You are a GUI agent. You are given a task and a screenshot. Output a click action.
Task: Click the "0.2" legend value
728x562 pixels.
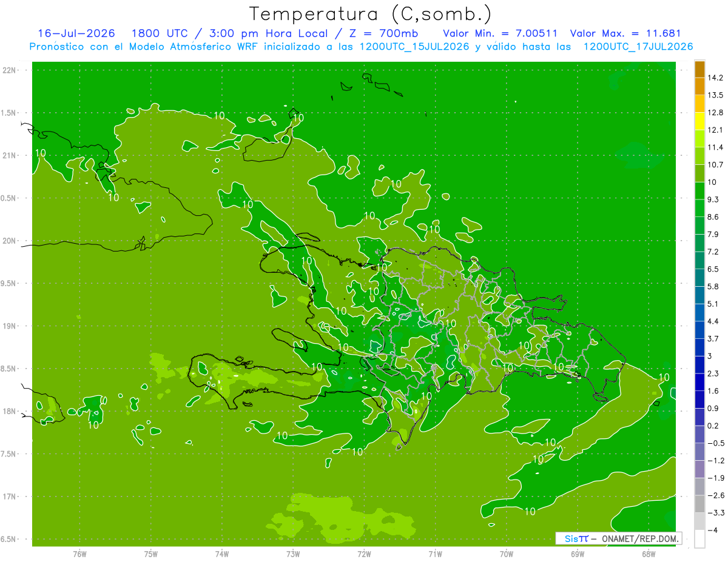click(714, 426)
